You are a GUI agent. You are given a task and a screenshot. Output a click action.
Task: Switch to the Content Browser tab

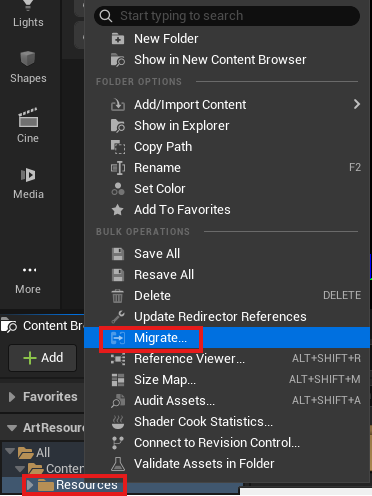pyautogui.click(x=43, y=326)
